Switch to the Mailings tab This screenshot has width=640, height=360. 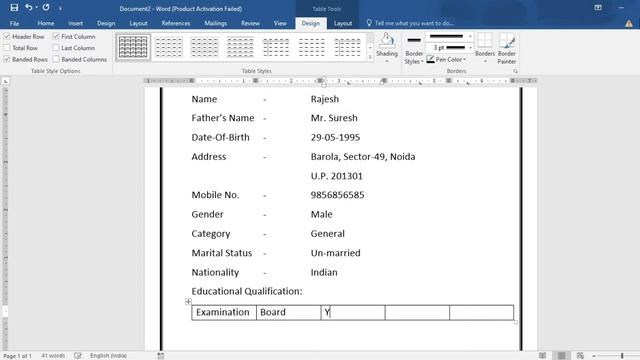(x=216, y=23)
